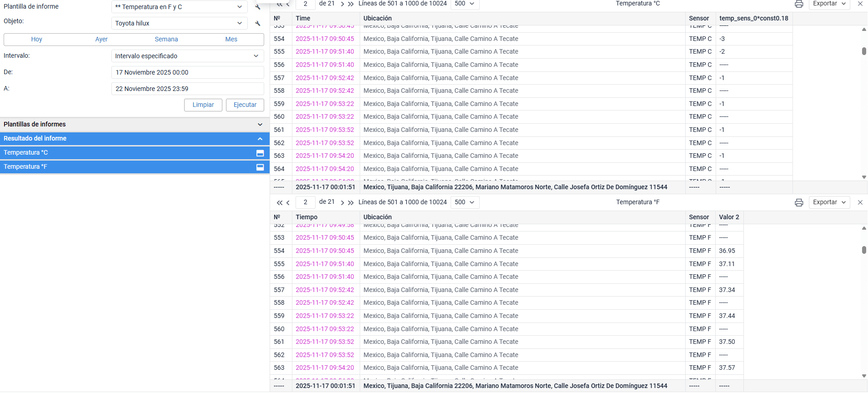868x393 pixels.
Task: Toggle the Temperatura °C result window icon
Action: pos(260,153)
